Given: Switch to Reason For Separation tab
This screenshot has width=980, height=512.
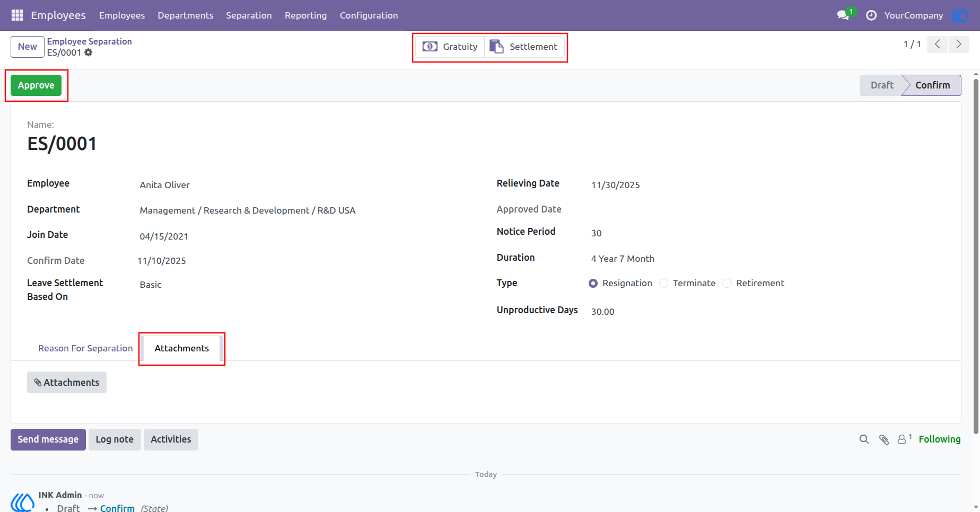Looking at the screenshot, I should pyautogui.click(x=85, y=348).
